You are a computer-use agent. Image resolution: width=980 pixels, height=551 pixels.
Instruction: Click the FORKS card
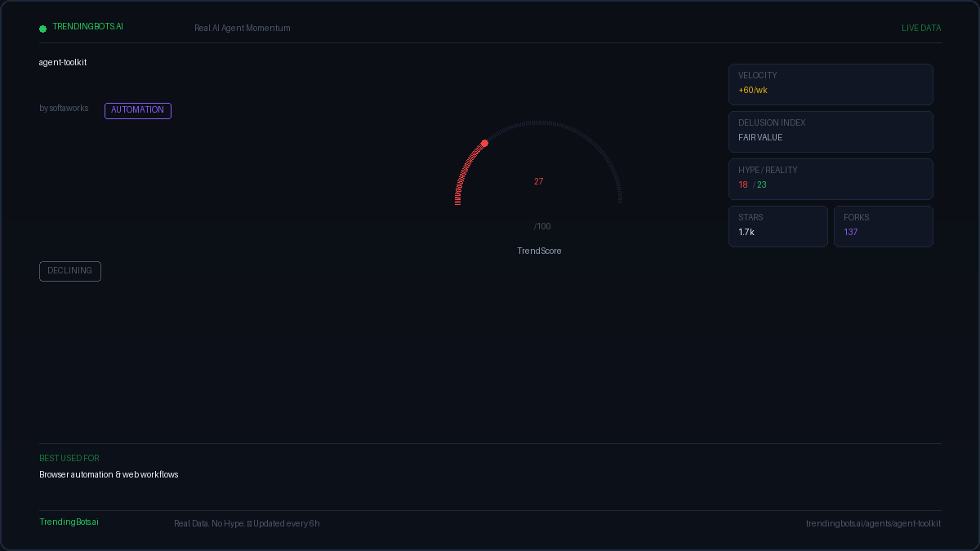point(884,226)
